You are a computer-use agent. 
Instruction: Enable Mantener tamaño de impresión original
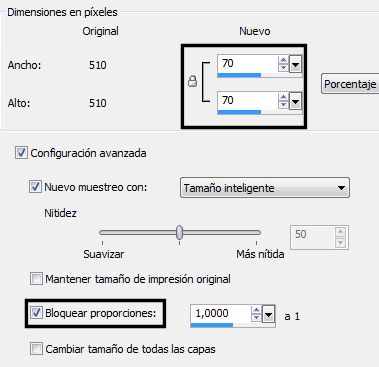[x=36, y=279]
